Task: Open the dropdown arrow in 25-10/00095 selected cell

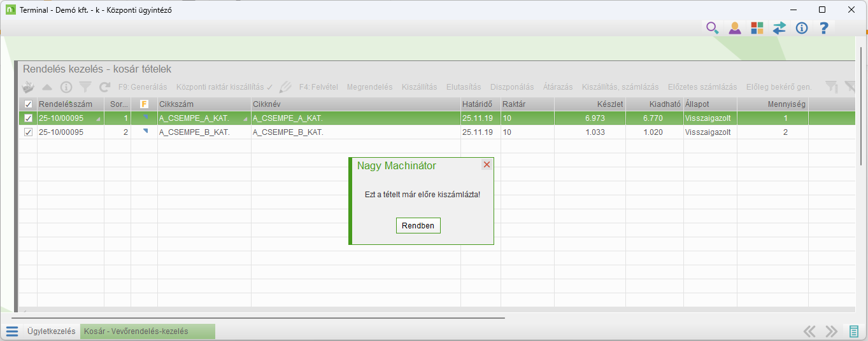Action: tap(98, 120)
